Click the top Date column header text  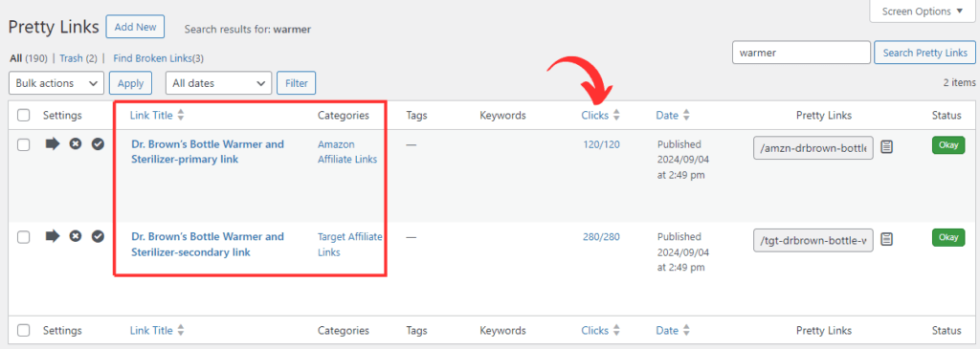tap(667, 115)
